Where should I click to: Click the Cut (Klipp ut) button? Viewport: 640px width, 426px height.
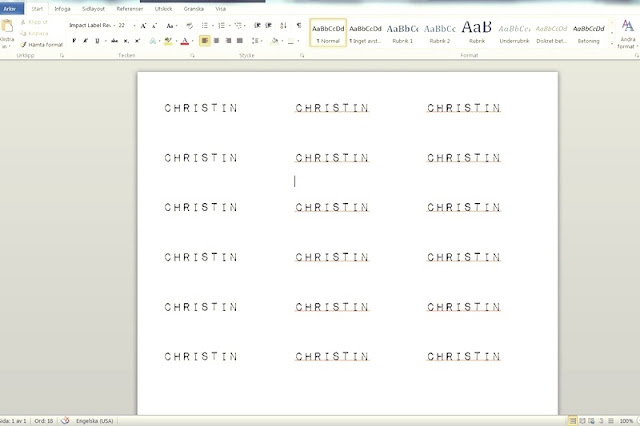pyautogui.click(x=34, y=22)
